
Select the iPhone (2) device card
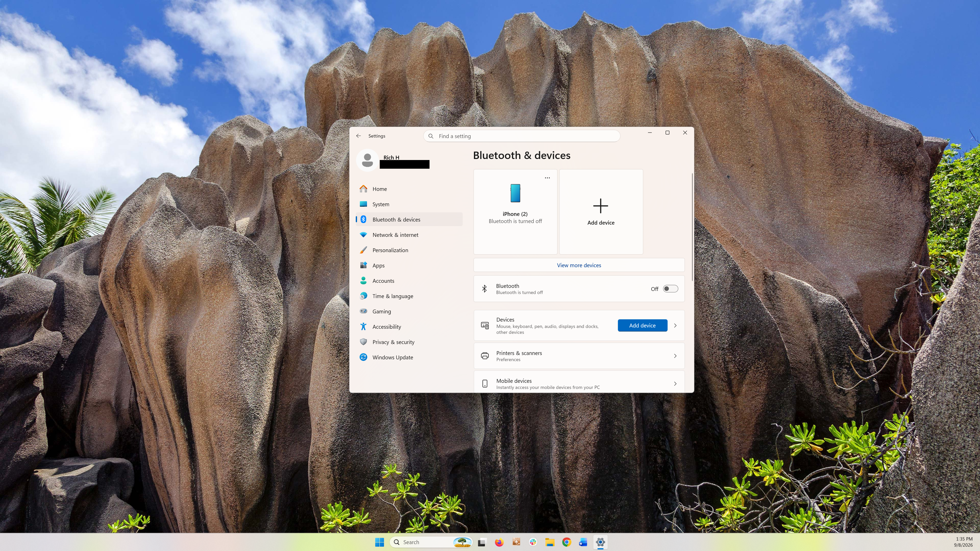click(515, 212)
